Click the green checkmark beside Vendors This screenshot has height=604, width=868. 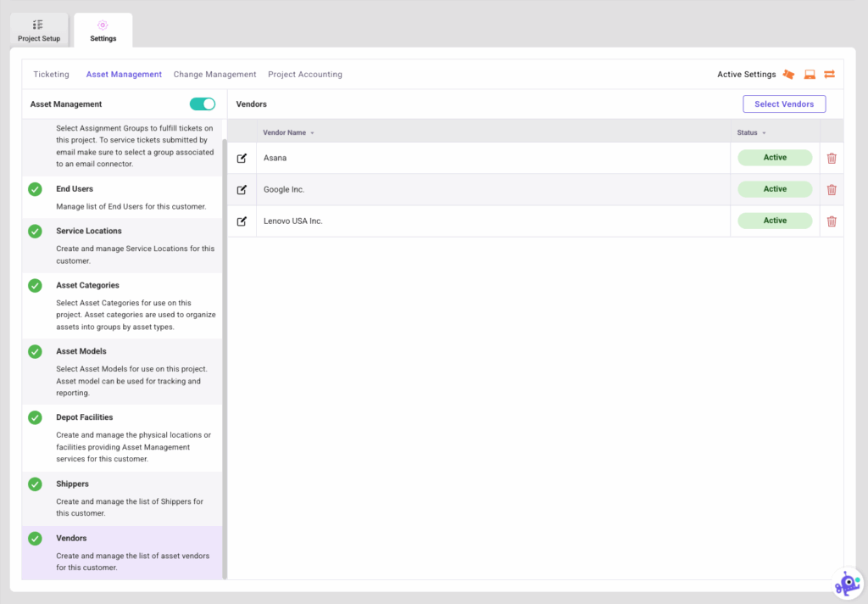(x=35, y=538)
